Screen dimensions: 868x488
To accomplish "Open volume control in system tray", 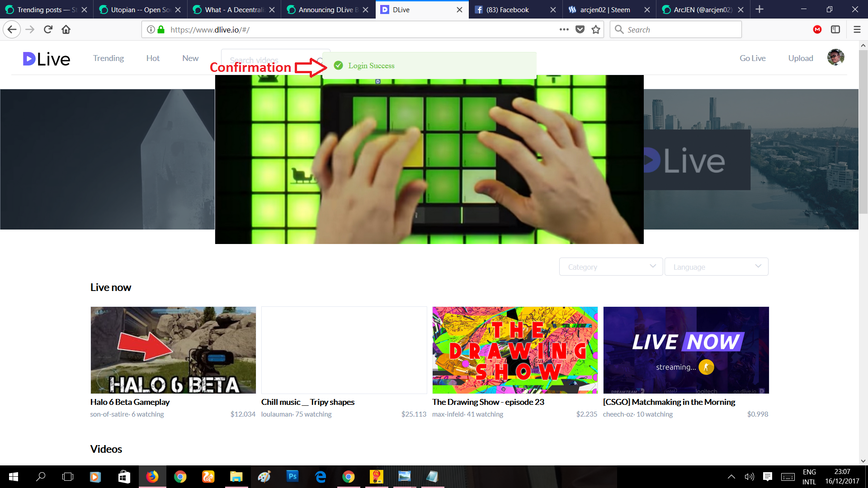I will coord(749,477).
